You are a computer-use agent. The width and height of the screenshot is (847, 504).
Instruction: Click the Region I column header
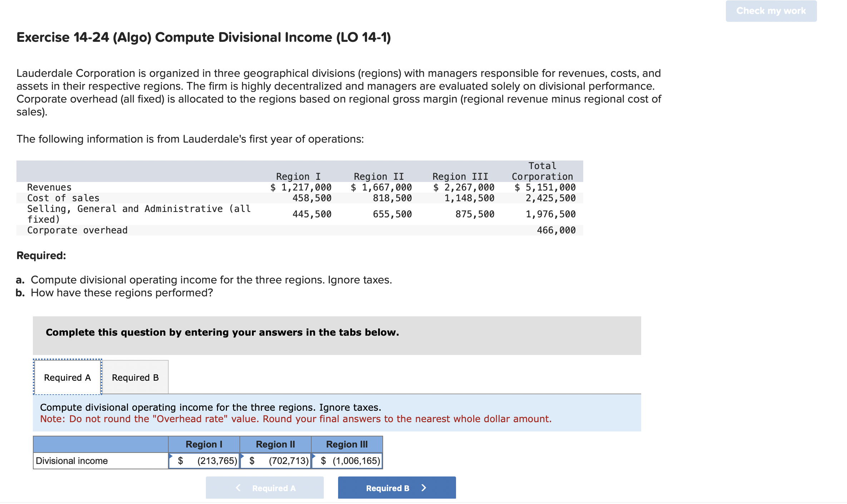pyautogui.click(x=204, y=444)
